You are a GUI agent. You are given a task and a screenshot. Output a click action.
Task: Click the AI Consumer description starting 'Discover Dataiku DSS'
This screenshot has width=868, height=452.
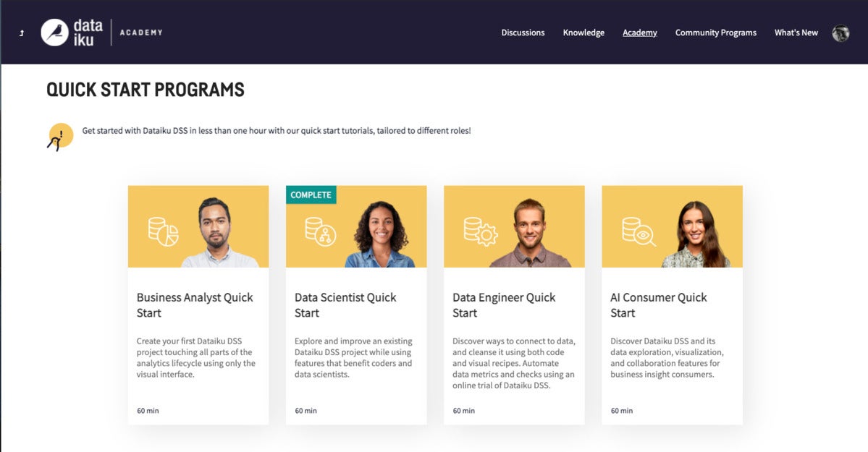[667, 357]
